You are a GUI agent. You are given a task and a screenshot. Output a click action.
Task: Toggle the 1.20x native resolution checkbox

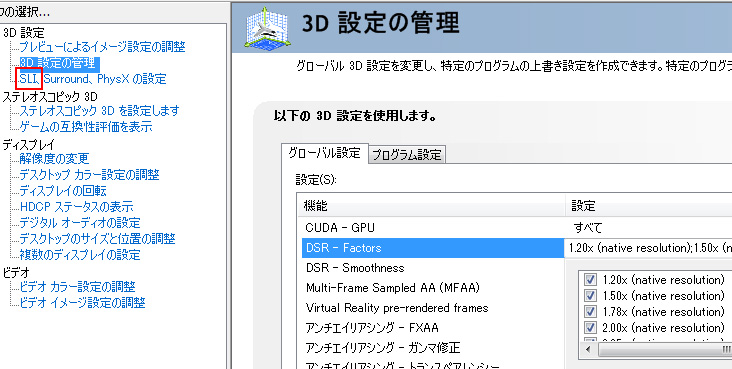pos(590,279)
